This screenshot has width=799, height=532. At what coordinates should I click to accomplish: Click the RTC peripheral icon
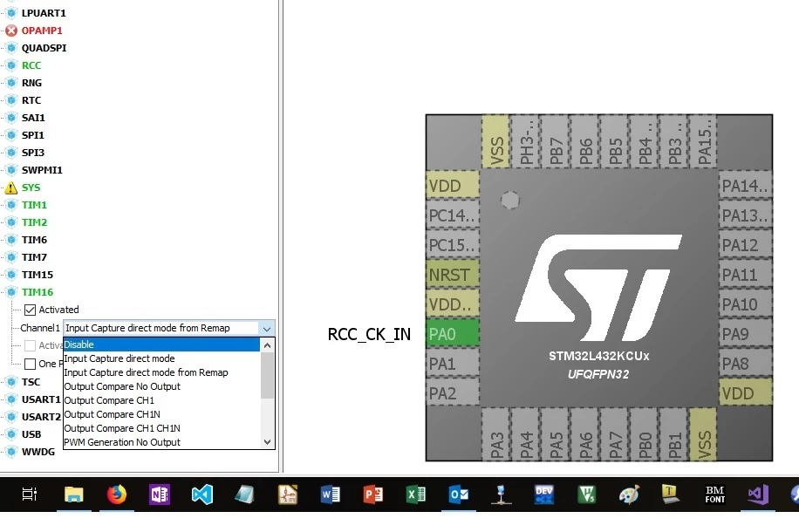pyautogui.click(x=11, y=100)
